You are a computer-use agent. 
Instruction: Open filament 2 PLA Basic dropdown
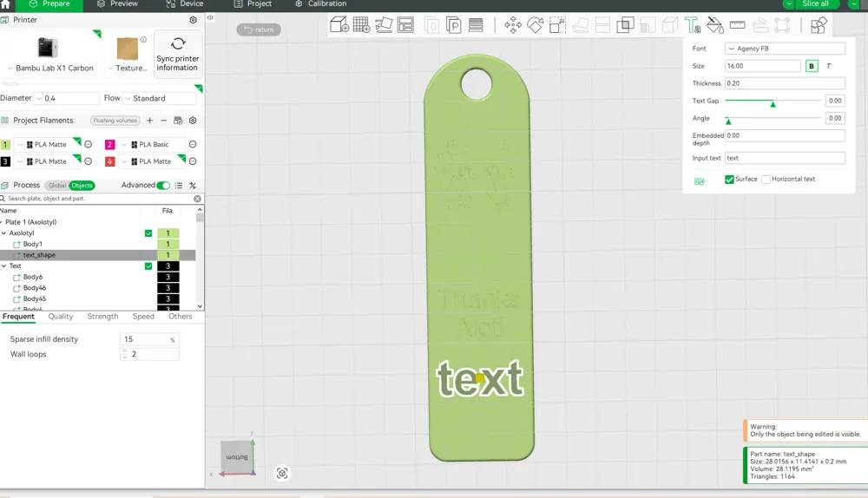tap(151, 144)
